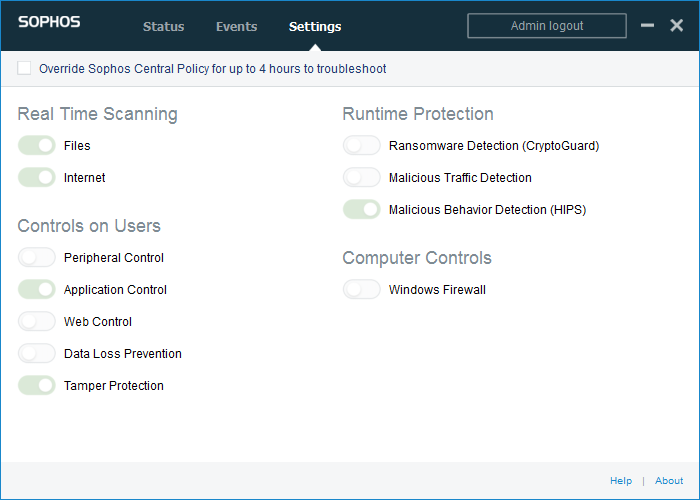Open the Help link
700x500 pixels.
click(621, 481)
